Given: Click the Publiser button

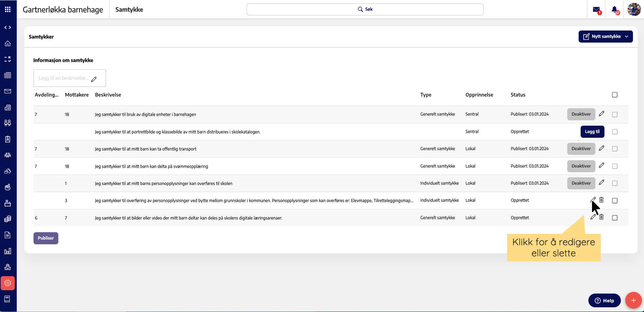Looking at the screenshot, I should point(46,238).
